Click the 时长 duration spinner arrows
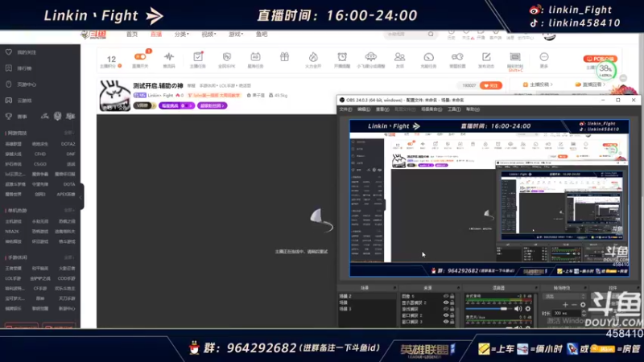 pos(584,313)
